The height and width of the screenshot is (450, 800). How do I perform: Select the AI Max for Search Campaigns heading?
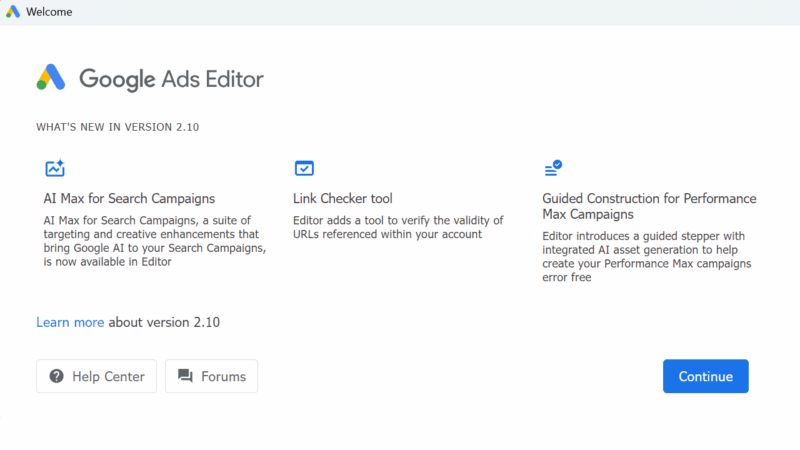[x=129, y=198]
